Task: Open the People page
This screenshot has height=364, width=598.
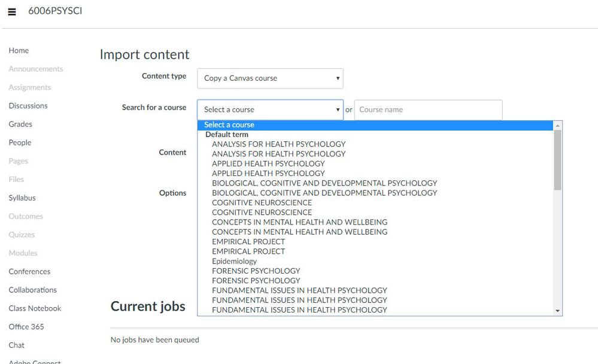Action: (20, 142)
